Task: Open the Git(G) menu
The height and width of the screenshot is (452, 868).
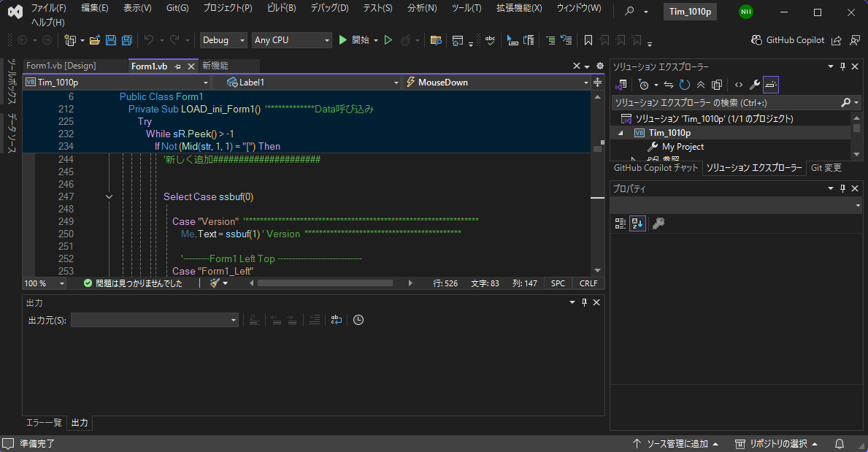Action: (x=177, y=8)
